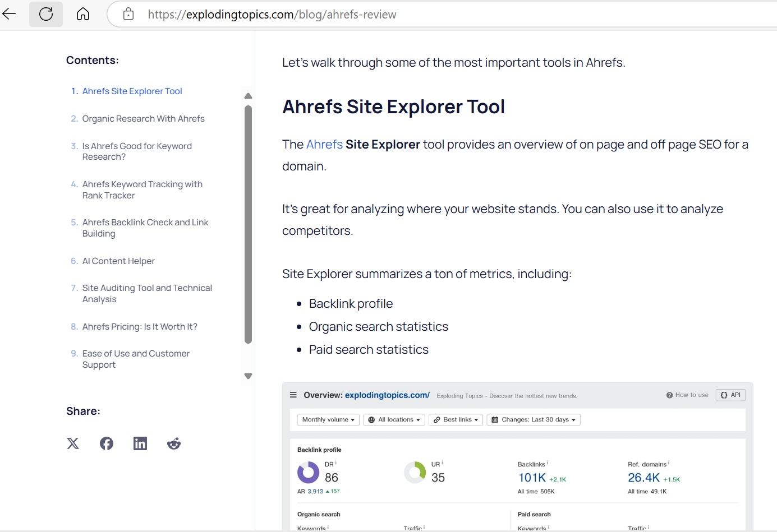
Task: Open Ahrefs Site Explorer Tool contents link
Action: pyautogui.click(x=132, y=91)
